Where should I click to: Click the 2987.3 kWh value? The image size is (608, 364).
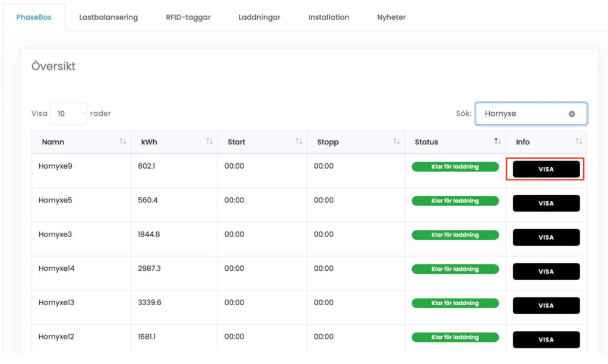click(149, 268)
